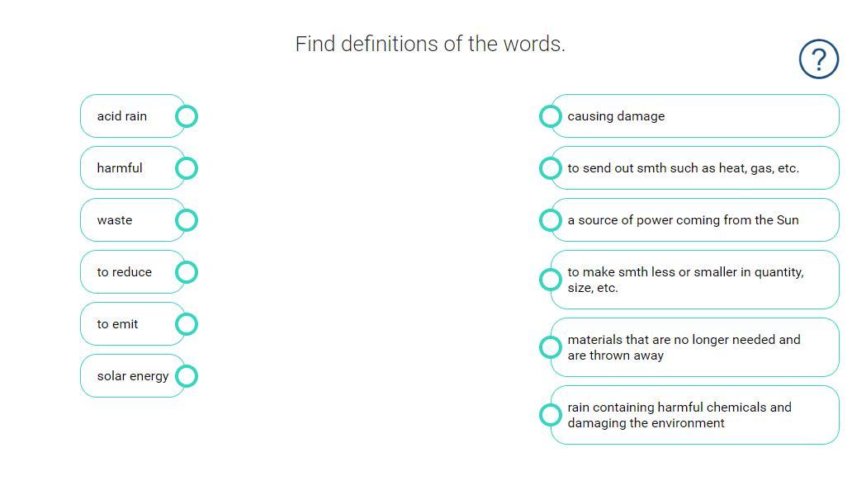Click circle beside 'a source of power' definition
Screen dimensions: 852x504
pyautogui.click(x=550, y=220)
